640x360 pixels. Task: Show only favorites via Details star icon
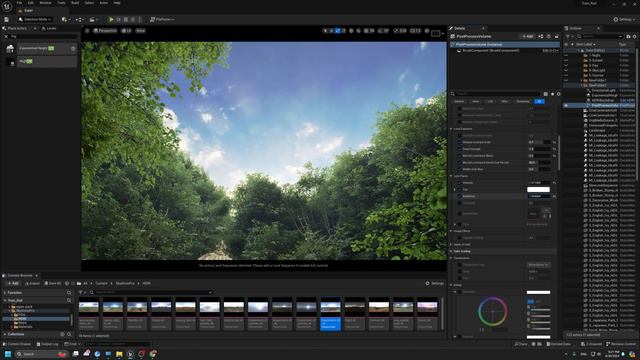[553, 94]
